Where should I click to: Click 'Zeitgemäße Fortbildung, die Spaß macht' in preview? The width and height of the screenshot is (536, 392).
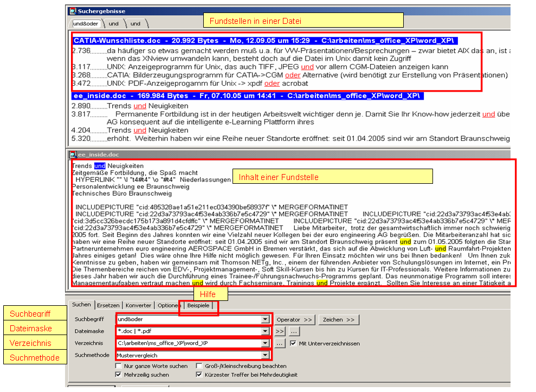(x=135, y=173)
